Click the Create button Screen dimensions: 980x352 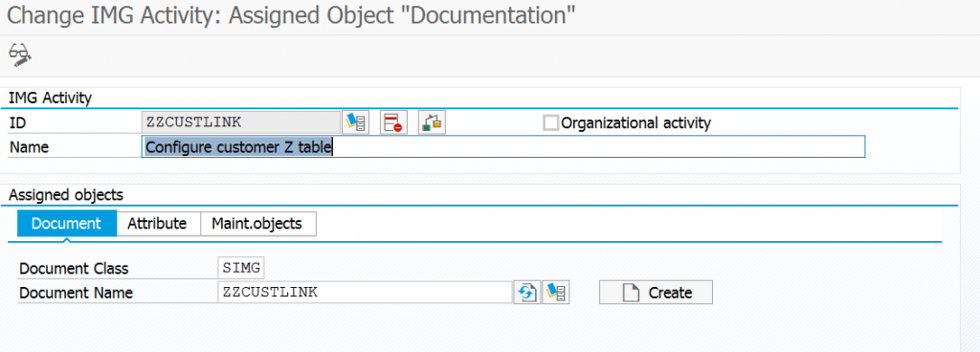(x=656, y=292)
